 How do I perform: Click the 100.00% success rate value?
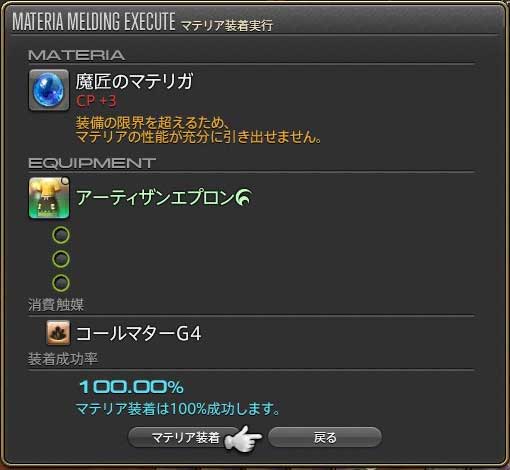(x=131, y=387)
